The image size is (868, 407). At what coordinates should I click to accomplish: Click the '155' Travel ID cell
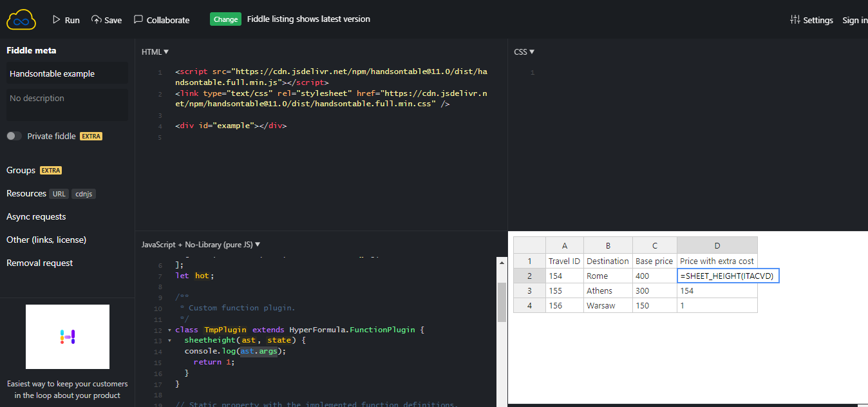pos(565,290)
